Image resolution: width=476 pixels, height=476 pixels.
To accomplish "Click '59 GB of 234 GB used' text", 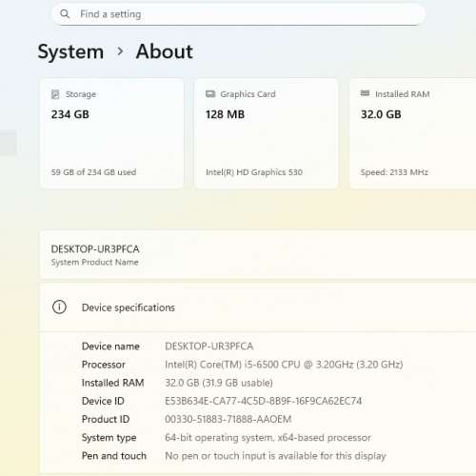I will pos(93,172).
